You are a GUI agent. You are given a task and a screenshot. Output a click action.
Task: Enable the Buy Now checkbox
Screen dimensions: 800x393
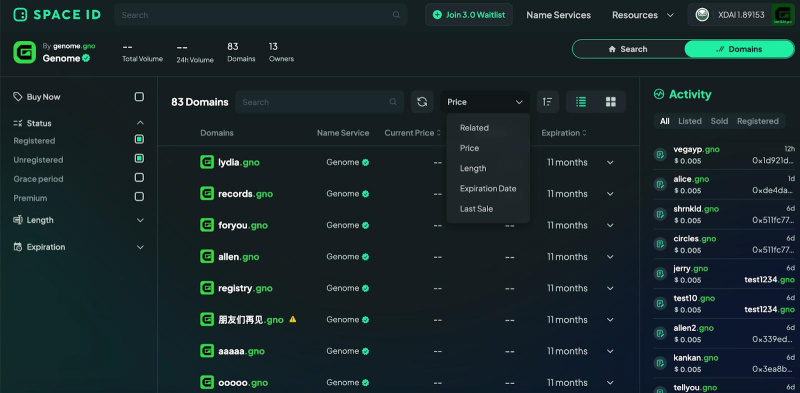click(x=139, y=97)
